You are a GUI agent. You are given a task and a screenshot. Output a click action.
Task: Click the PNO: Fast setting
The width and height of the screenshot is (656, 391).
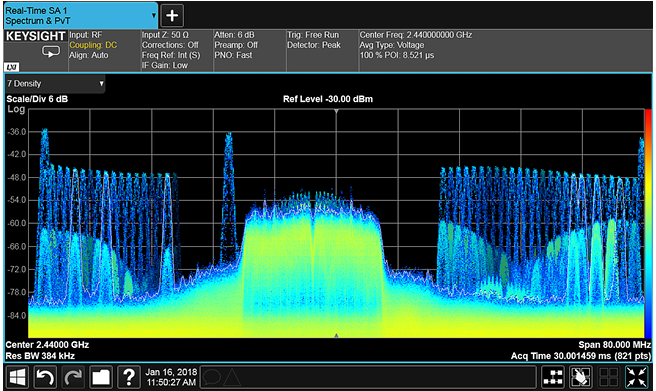pyautogui.click(x=233, y=55)
